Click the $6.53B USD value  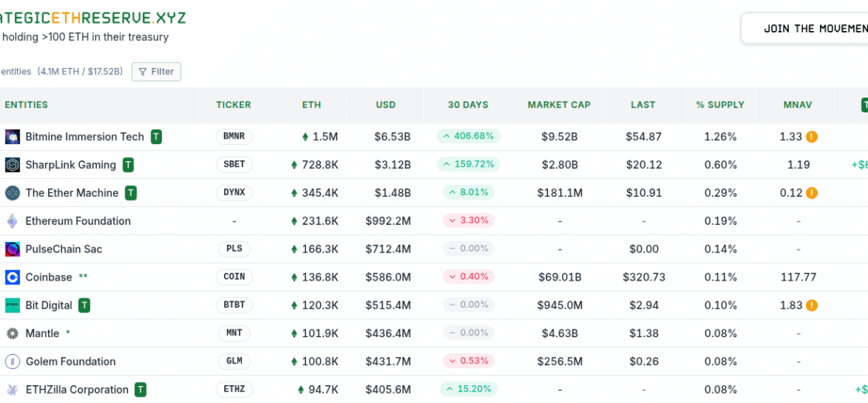click(x=391, y=136)
